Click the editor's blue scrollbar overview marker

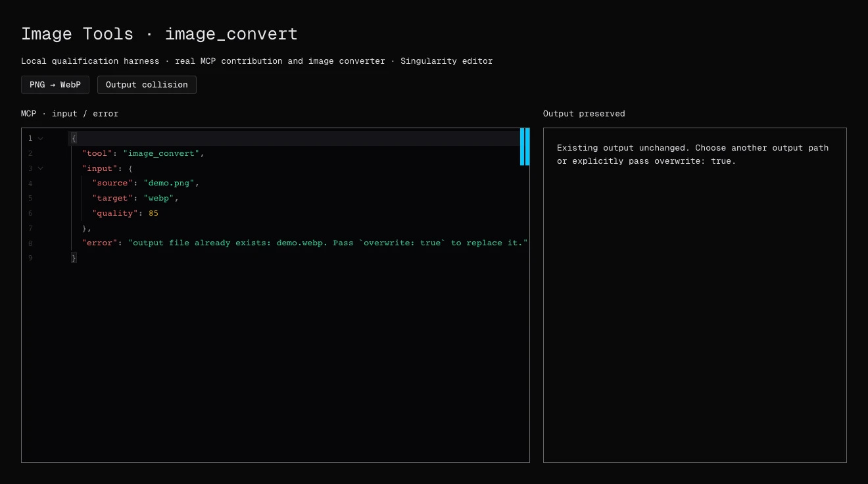[525, 147]
